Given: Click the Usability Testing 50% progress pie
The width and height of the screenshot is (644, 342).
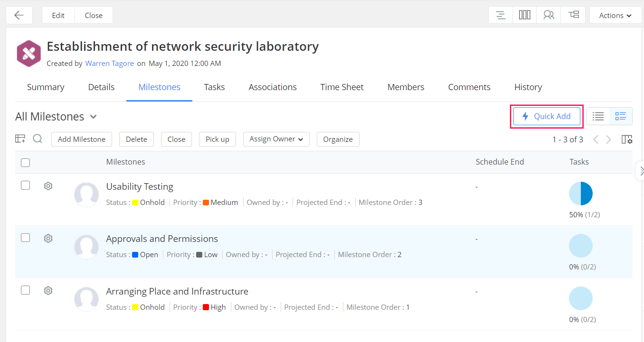Looking at the screenshot, I should [581, 194].
